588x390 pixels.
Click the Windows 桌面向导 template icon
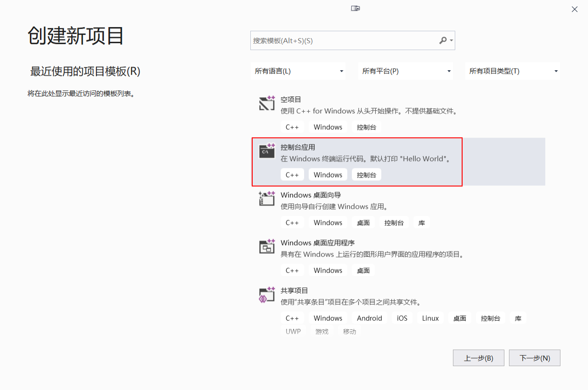tap(267, 199)
